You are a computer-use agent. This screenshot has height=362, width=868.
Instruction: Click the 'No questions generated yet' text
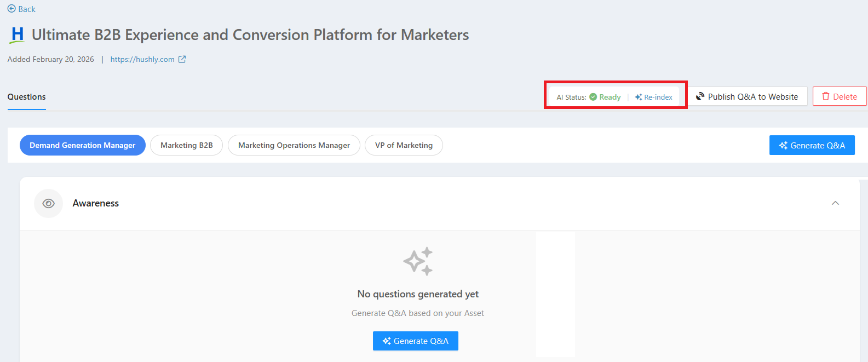[x=418, y=294]
